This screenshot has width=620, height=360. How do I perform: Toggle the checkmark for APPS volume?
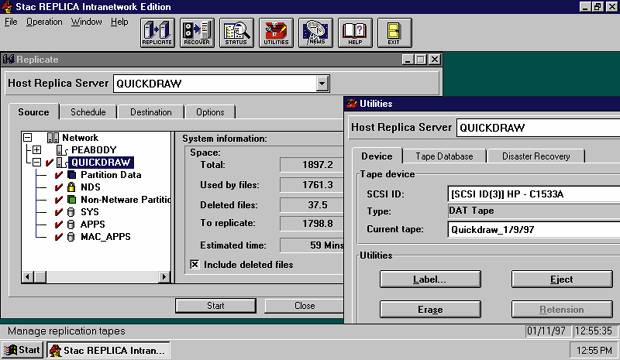[x=59, y=224]
